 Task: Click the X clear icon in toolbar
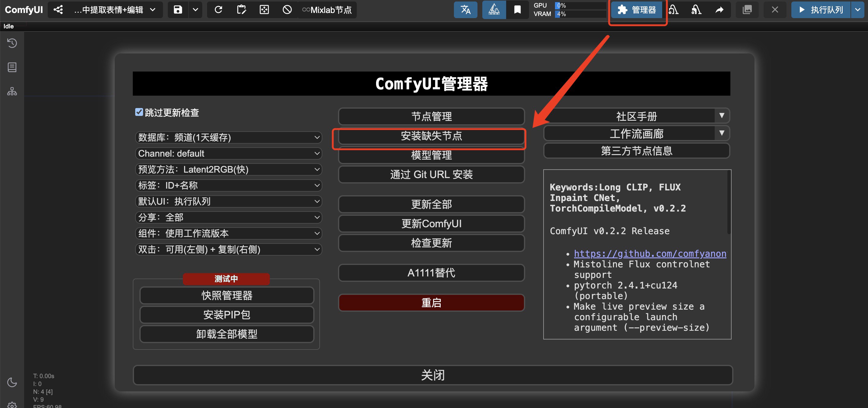(x=775, y=10)
